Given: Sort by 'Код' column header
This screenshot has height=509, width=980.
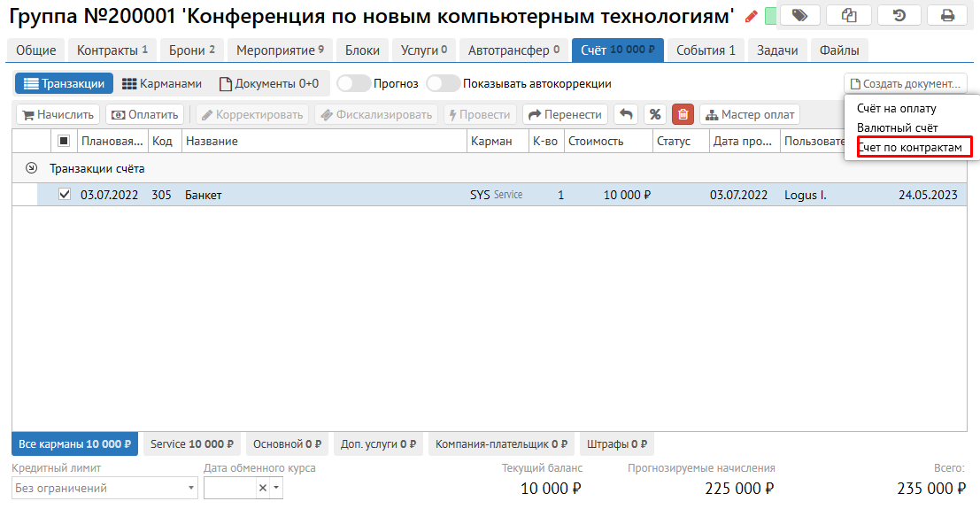Looking at the screenshot, I should 165,141.
